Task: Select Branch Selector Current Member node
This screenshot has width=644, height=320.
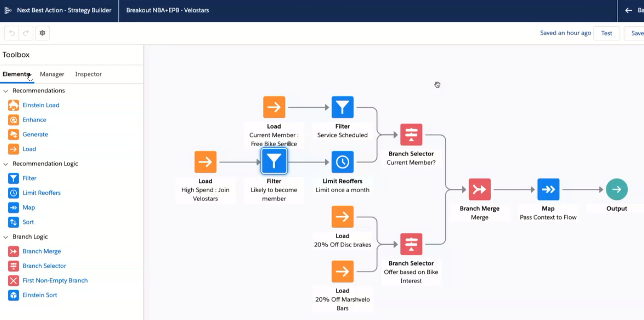Action: (x=411, y=135)
